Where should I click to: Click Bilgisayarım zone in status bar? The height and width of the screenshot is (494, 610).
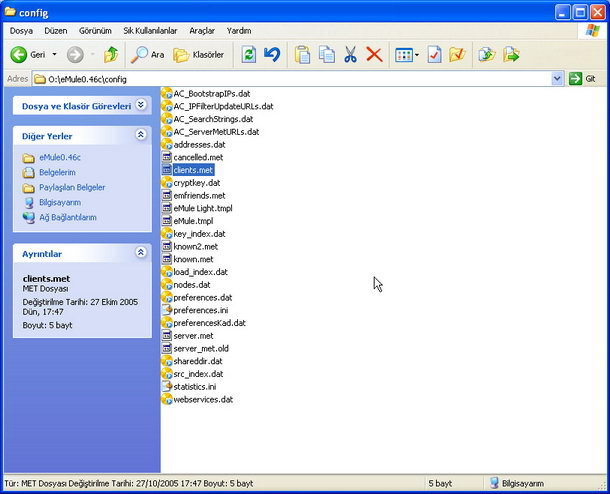click(x=517, y=483)
